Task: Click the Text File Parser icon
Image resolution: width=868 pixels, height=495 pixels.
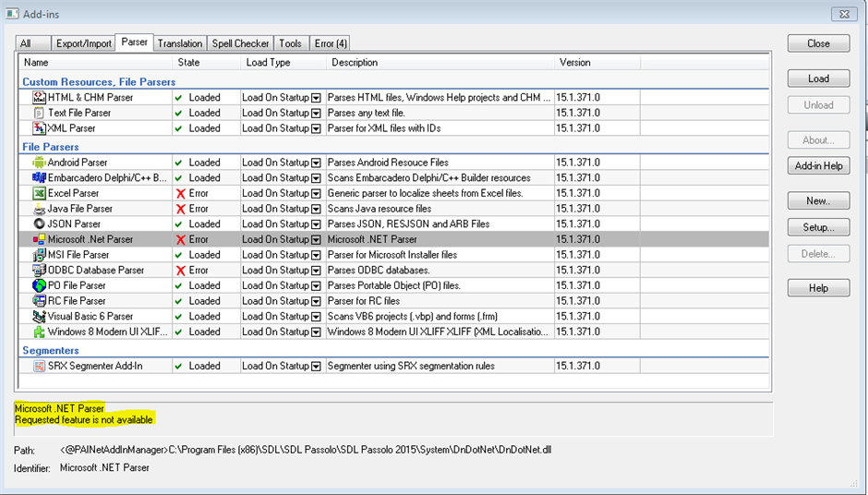Action: tap(39, 113)
